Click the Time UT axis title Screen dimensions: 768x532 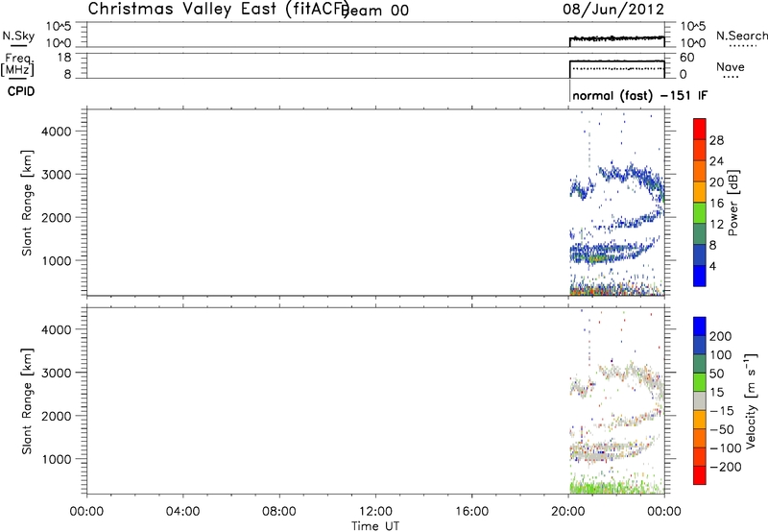point(375,525)
